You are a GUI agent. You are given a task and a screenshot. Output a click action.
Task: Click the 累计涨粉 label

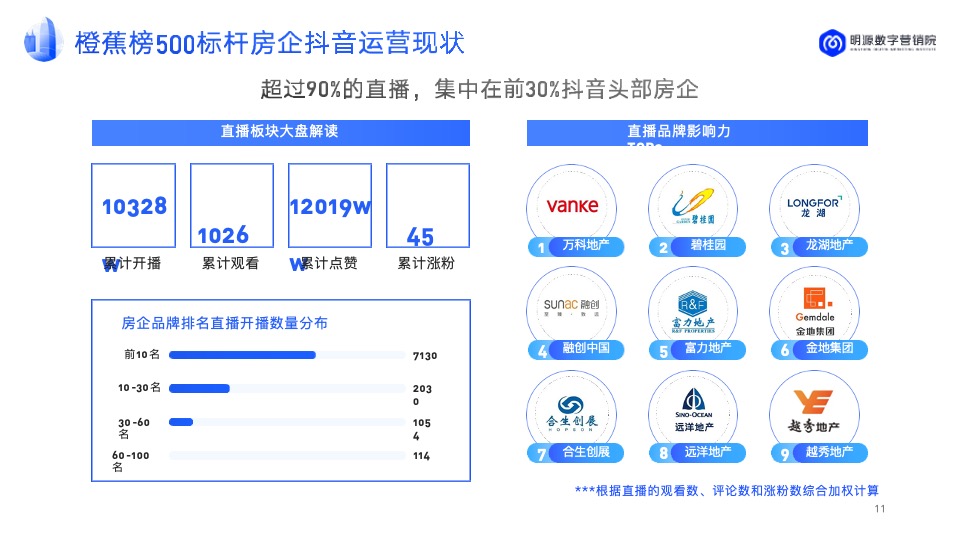point(426,263)
